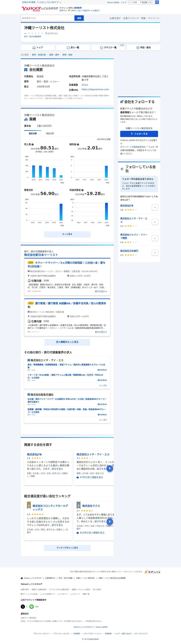
Task: Open 株式会社新日本ツーリスト heading link
Action: click(x=41, y=255)
